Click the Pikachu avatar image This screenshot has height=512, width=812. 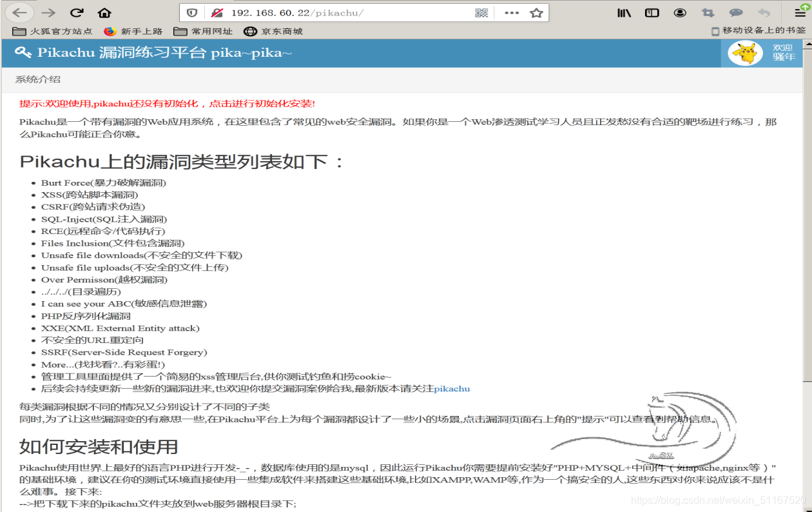tap(745, 53)
